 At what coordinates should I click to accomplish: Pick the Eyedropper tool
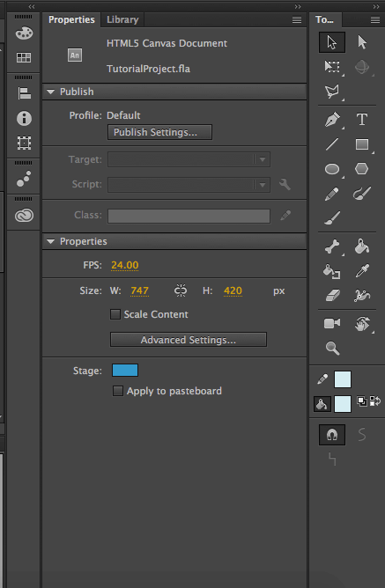[x=362, y=271]
